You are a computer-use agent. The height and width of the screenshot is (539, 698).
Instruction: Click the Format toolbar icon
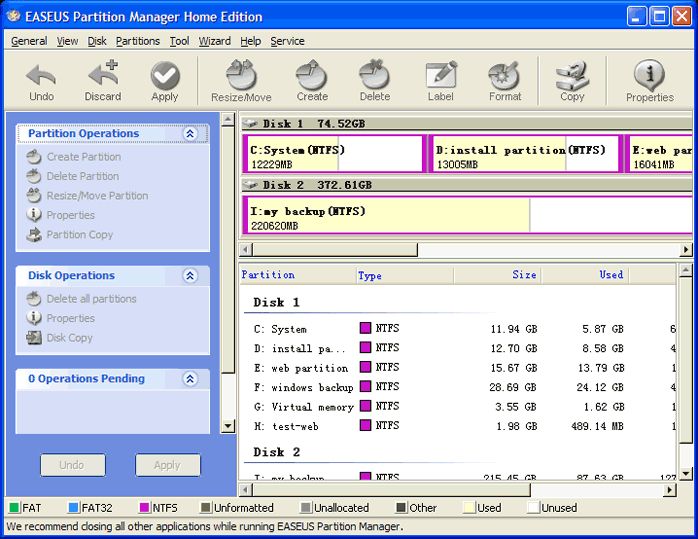coord(504,75)
